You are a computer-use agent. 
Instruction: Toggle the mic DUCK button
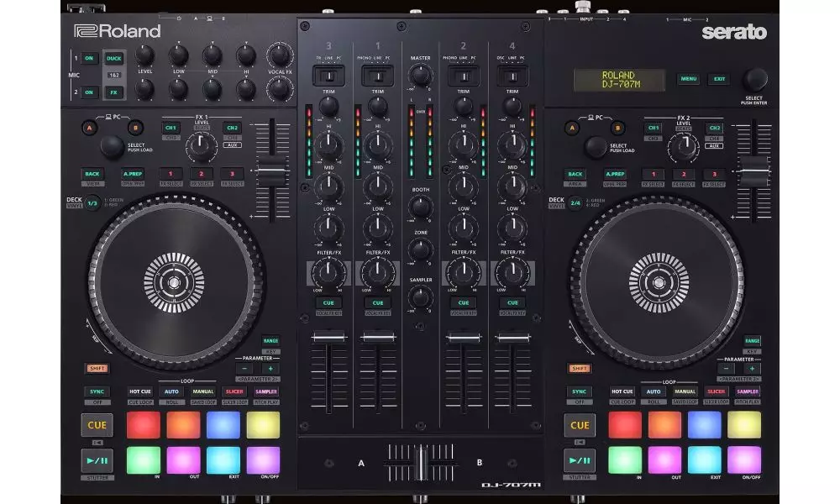113,59
